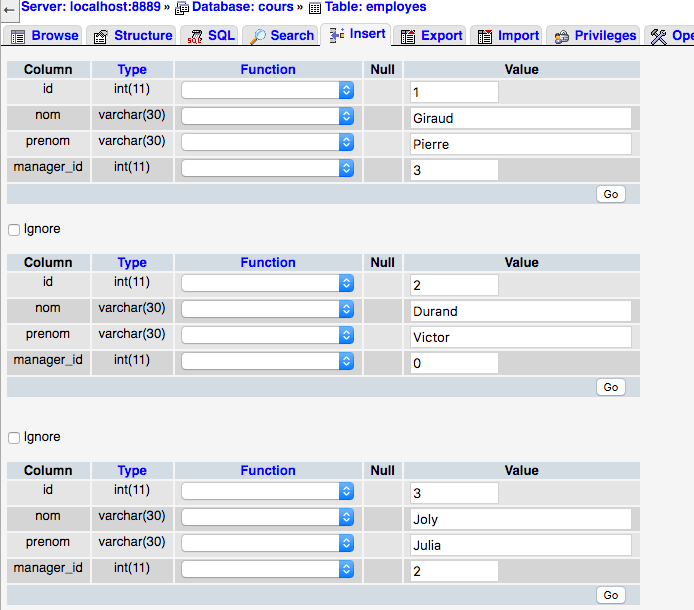Viewport: 694px width, 610px height.
Task: Click the Privileges tab icon
Action: click(562, 36)
